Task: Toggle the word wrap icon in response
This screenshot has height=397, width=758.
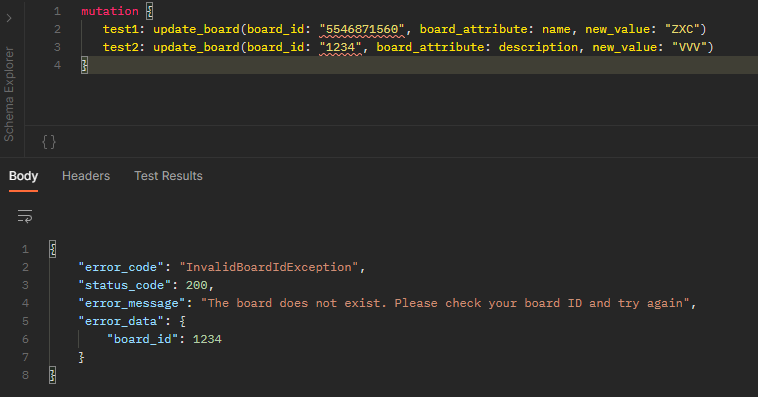Action: click(25, 216)
